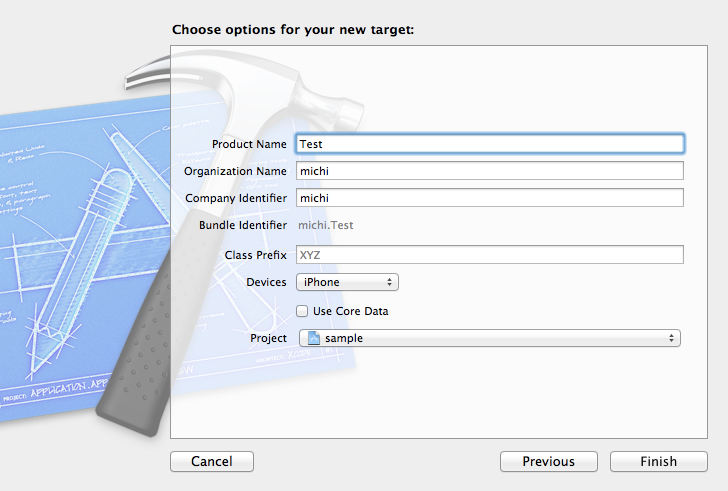Screen dimensions: 728x491
Task: Click the Class Prefix label
Action: click(255, 255)
